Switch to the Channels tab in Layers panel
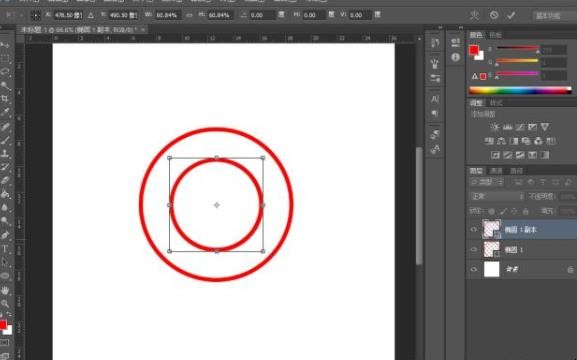577x360 pixels. [496, 171]
